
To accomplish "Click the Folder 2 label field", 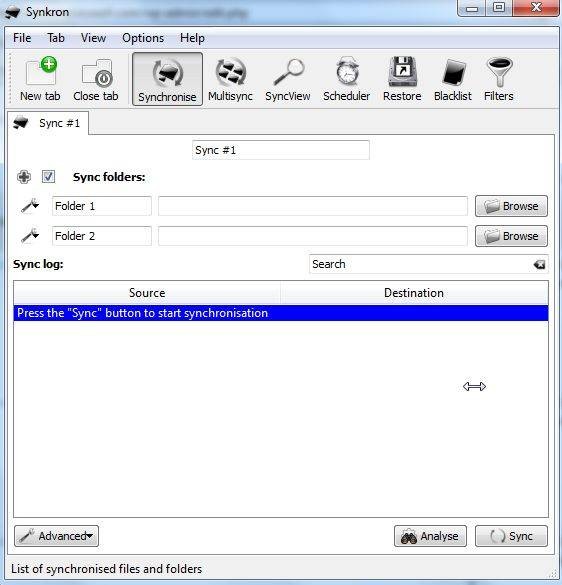I will (x=102, y=236).
